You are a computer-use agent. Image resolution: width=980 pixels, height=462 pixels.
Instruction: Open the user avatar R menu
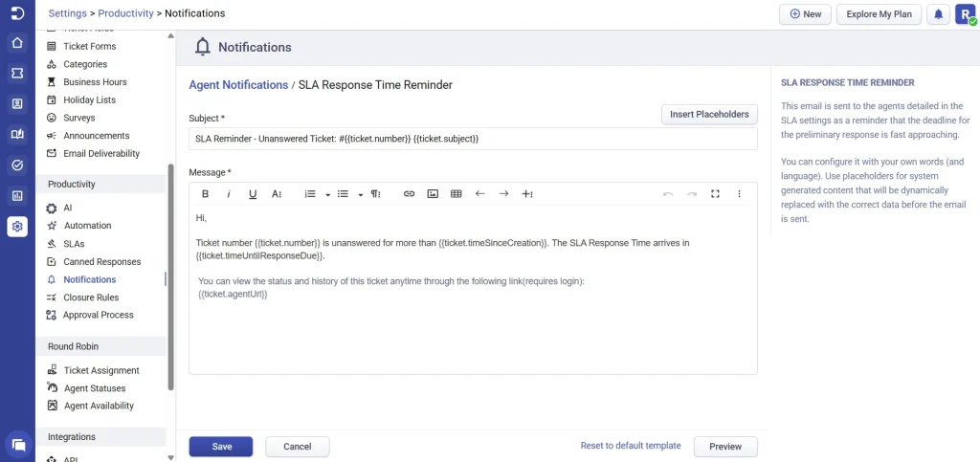(x=966, y=13)
